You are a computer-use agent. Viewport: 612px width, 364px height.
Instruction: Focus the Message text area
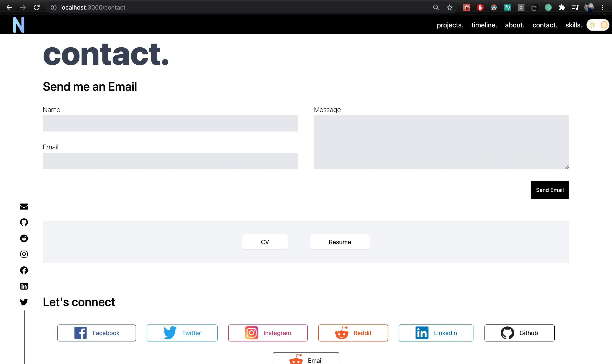click(441, 142)
